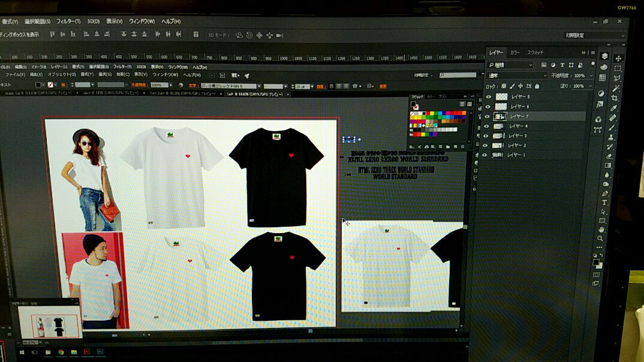Open the Paths panel icon in the dock

tap(598, 130)
